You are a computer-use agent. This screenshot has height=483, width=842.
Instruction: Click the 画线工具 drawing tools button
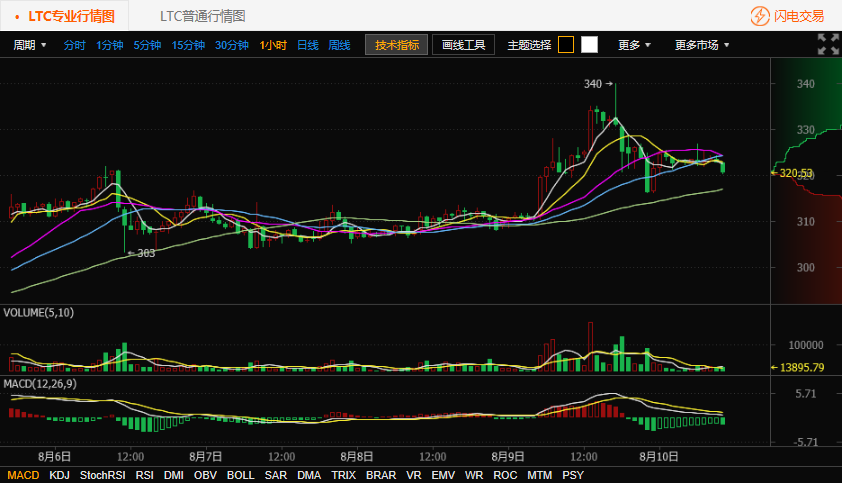[x=463, y=45]
